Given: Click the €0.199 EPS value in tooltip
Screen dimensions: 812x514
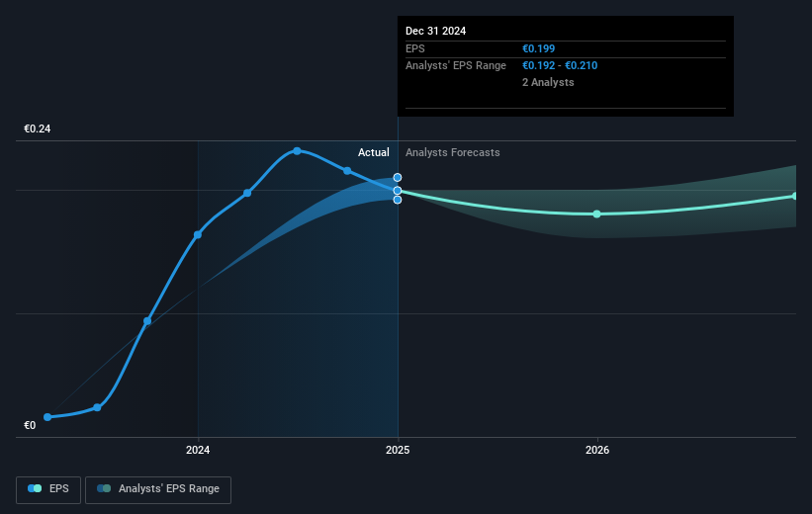Looking at the screenshot, I should pyautogui.click(x=539, y=48).
